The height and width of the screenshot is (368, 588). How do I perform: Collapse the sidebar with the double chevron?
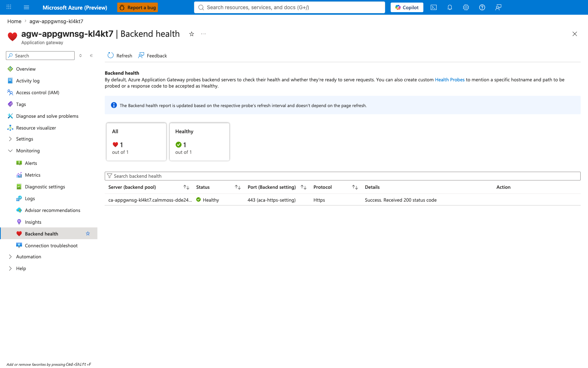tap(92, 56)
